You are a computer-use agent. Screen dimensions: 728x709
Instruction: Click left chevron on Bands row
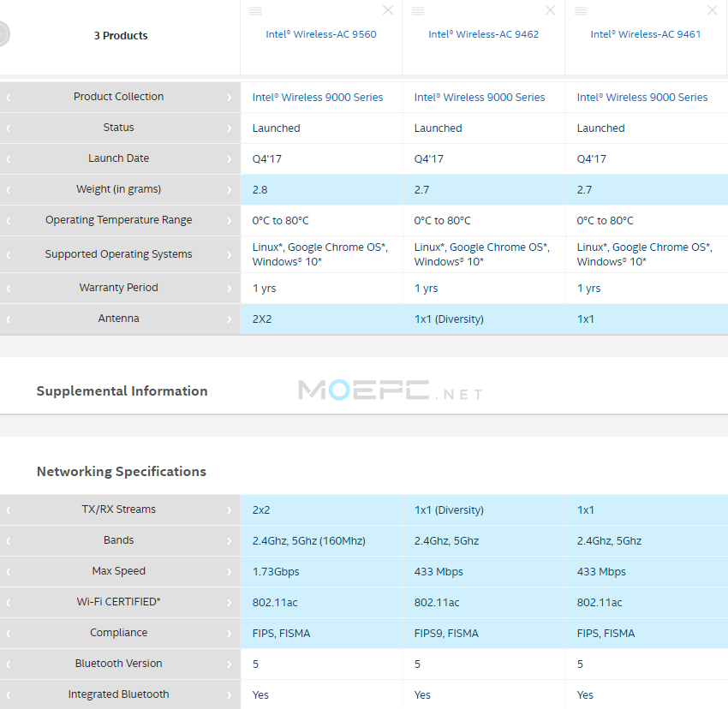click(9, 540)
